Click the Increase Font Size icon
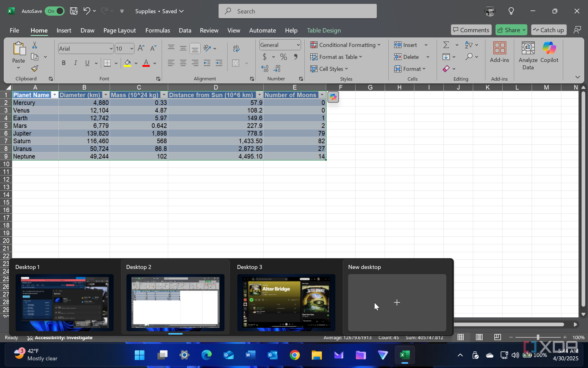The image size is (588, 368). (141, 48)
